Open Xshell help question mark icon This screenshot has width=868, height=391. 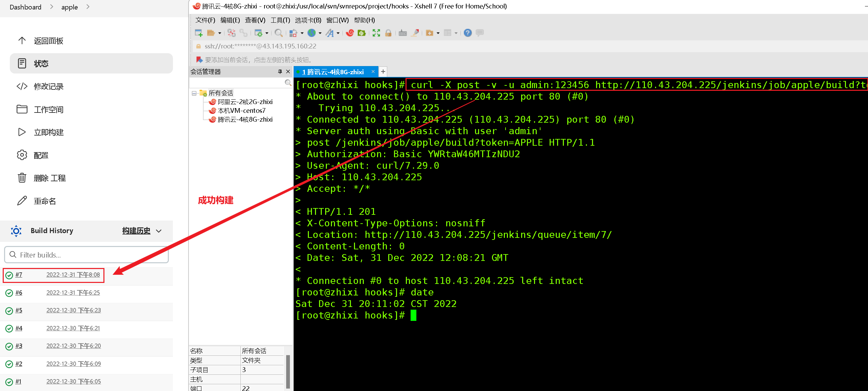[468, 33]
